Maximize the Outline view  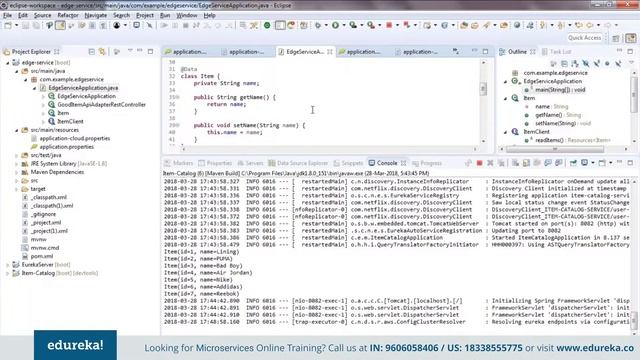630,51
